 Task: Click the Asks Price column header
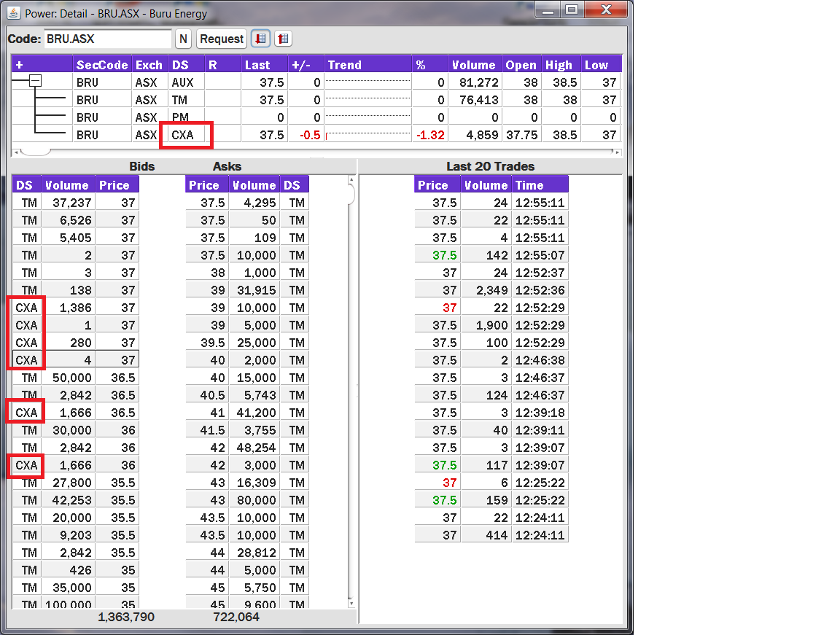click(207, 185)
